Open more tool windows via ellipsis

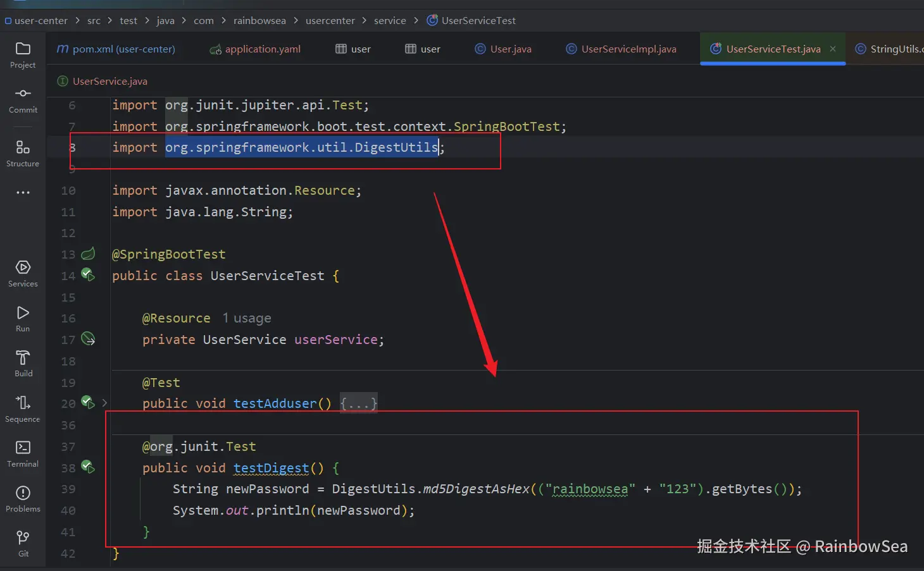(x=23, y=192)
